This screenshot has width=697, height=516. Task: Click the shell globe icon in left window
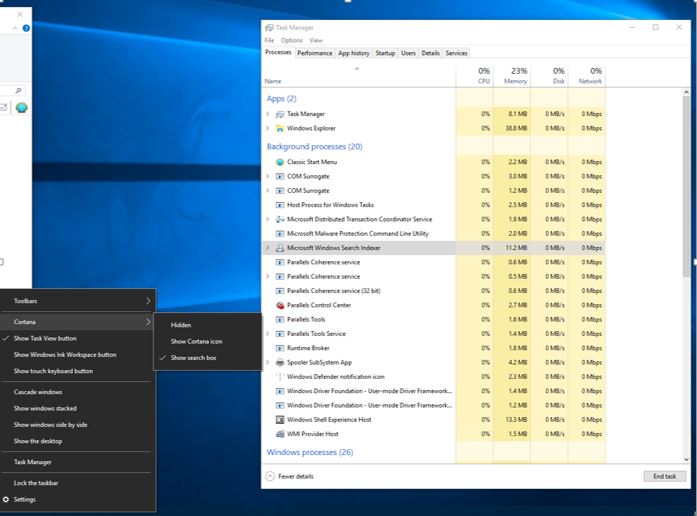(21, 107)
